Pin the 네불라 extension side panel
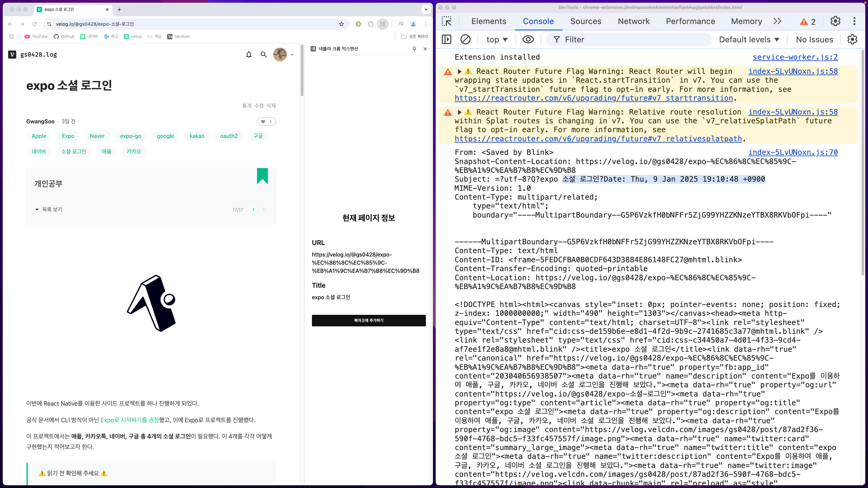The height and width of the screenshot is (488, 868). 414,49
